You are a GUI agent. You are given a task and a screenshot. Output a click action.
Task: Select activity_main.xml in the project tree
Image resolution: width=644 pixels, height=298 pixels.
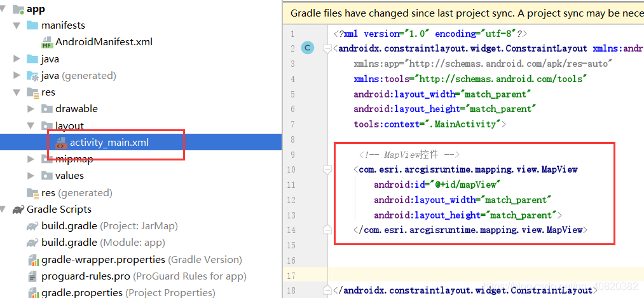(x=109, y=143)
